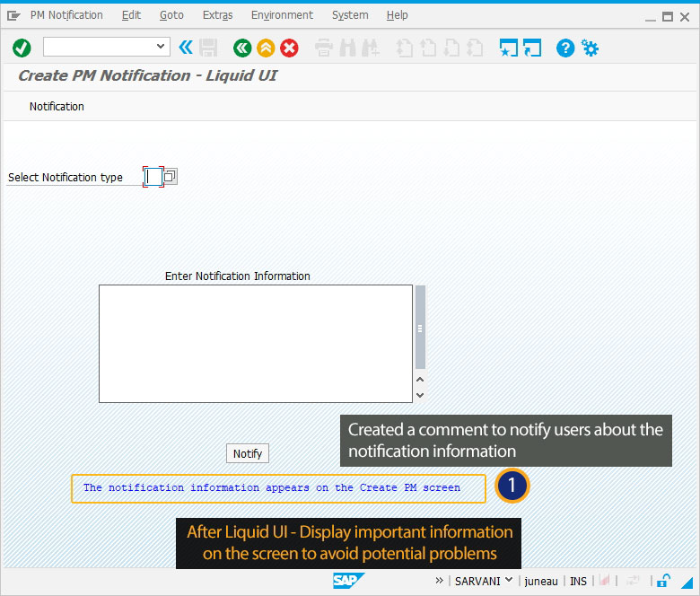
Task: Go to First Page icon
Action: click(x=405, y=48)
